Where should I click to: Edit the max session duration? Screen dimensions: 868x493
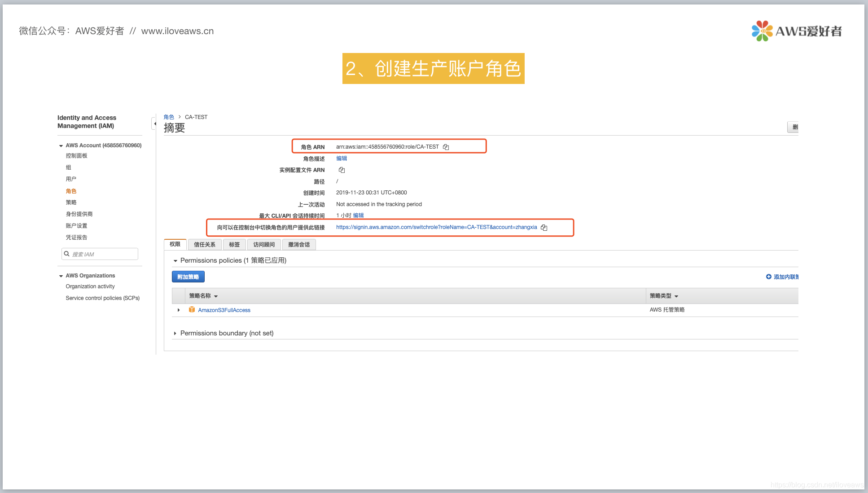click(x=358, y=216)
